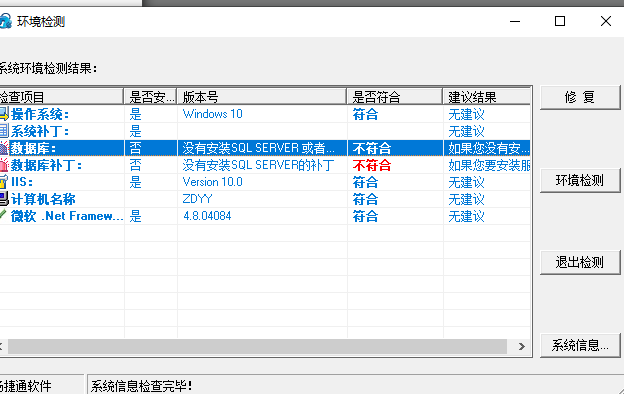Click 如果您要安装服 suggestion cell
This screenshot has height=394, width=624.
pyautogui.click(x=489, y=165)
